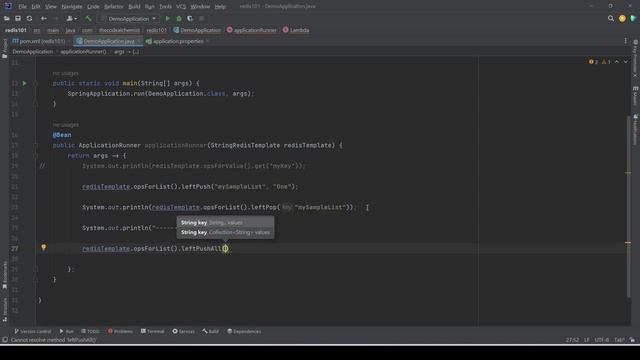Click DemoApplication class in navigation bar
640x360 pixels.
[x=197, y=30]
